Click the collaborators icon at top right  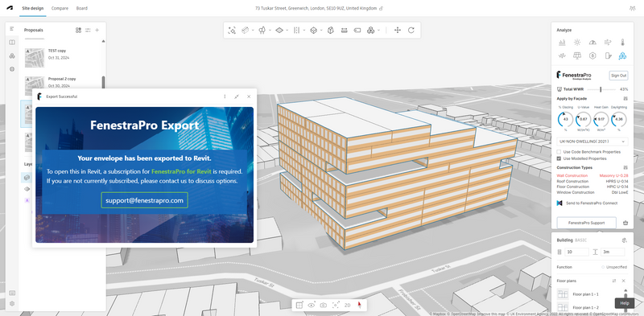[x=632, y=8]
